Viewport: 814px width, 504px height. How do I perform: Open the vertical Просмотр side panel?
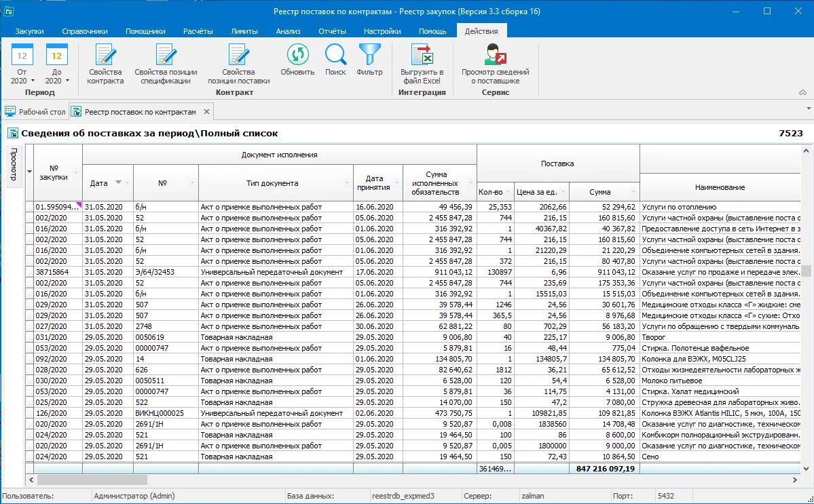coord(14,165)
